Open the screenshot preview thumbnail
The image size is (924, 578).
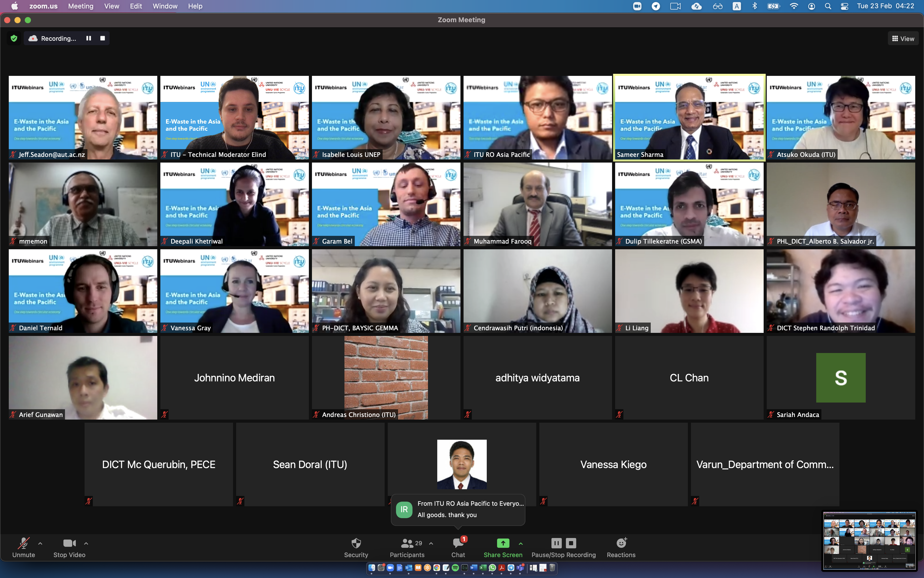point(869,541)
